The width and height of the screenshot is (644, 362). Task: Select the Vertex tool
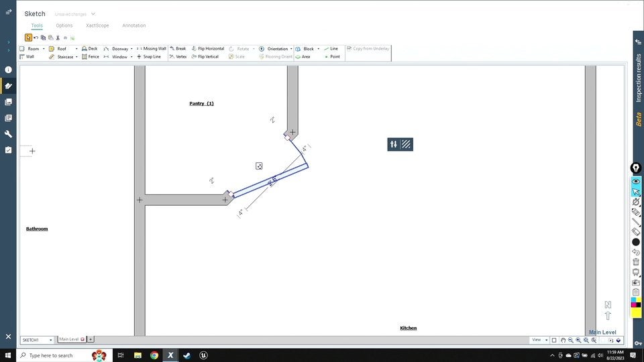pyautogui.click(x=178, y=57)
